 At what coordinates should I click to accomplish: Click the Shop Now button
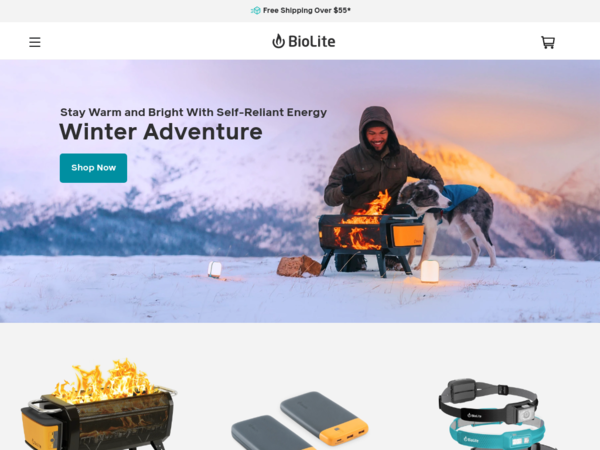93,168
